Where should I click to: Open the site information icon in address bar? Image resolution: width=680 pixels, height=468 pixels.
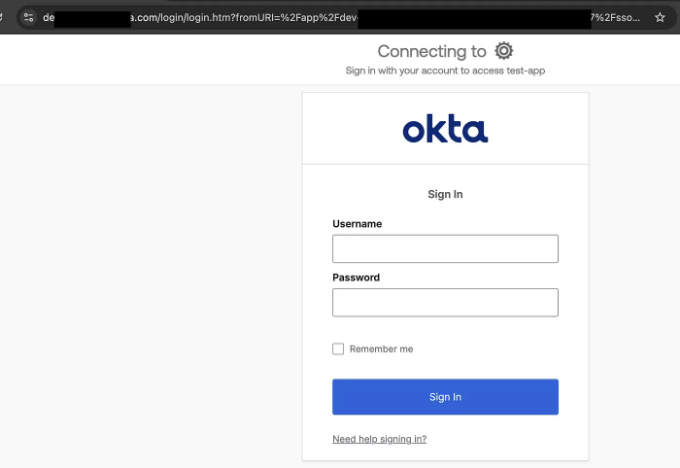(x=29, y=17)
